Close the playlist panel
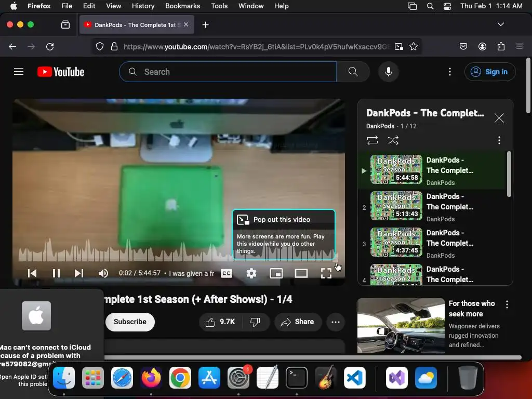The width and height of the screenshot is (532, 399). click(499, 118)
